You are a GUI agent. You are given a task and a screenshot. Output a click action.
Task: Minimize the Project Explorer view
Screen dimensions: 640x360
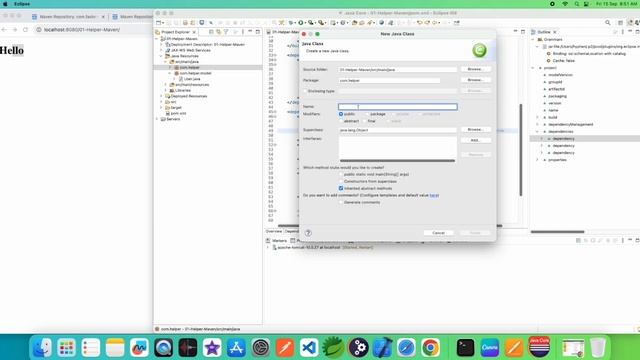[250, 32]
